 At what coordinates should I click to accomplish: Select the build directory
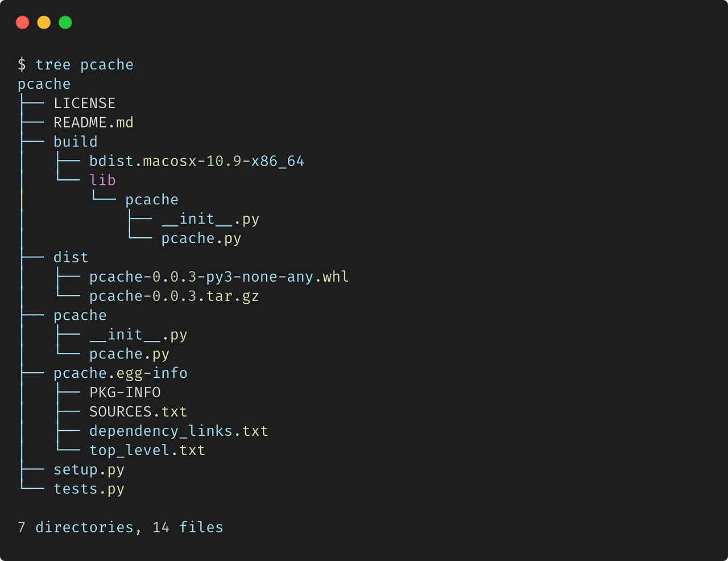click(x=75, y=141)
